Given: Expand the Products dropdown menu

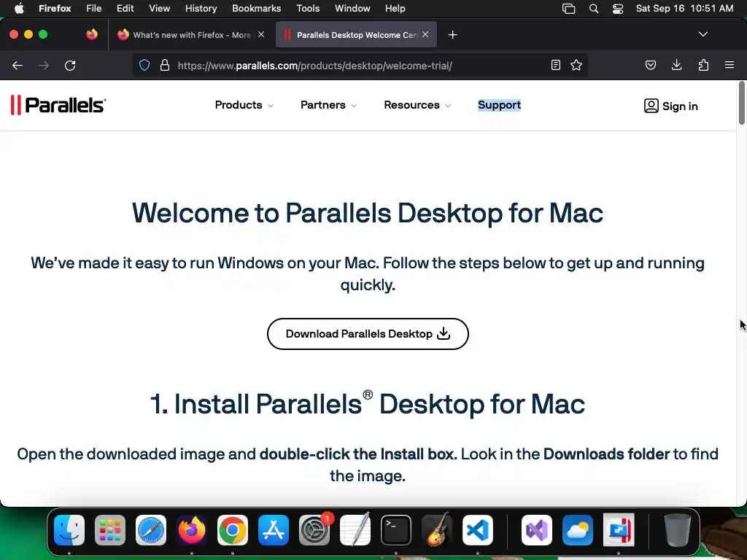Looking at the screenshot, I should click(244, 105).
